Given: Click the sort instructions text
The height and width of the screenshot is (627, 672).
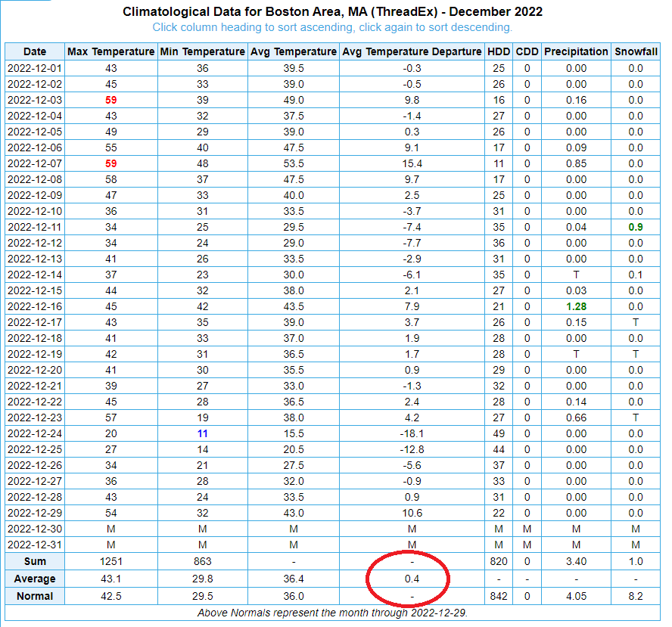Looking at the screenshot, I should pos(332,27).
